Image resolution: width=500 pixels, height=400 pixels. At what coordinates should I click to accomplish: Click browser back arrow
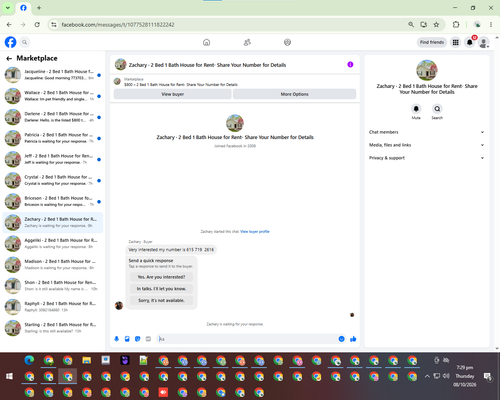9,24
